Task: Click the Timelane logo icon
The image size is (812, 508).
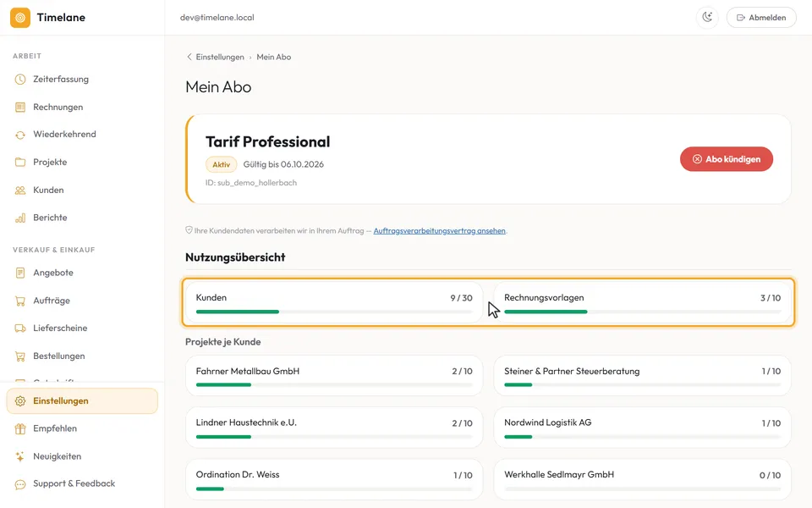Action: tap(20, 18)
